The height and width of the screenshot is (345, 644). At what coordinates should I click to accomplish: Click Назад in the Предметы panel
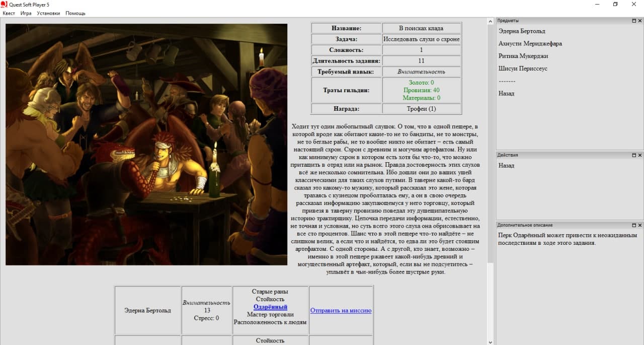507,93
